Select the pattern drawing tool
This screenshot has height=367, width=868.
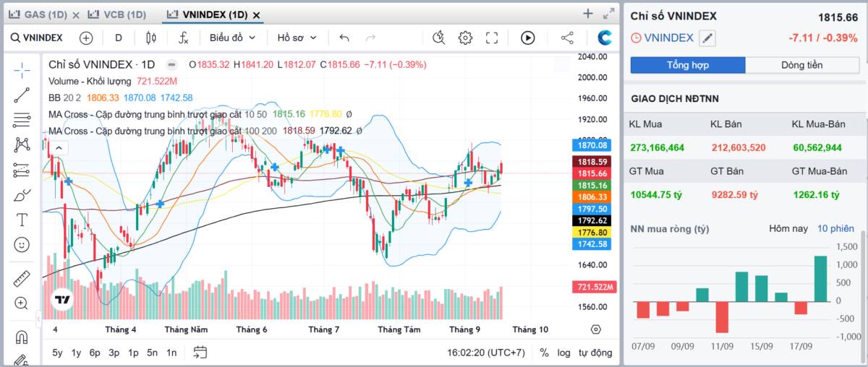coord(22,145)
